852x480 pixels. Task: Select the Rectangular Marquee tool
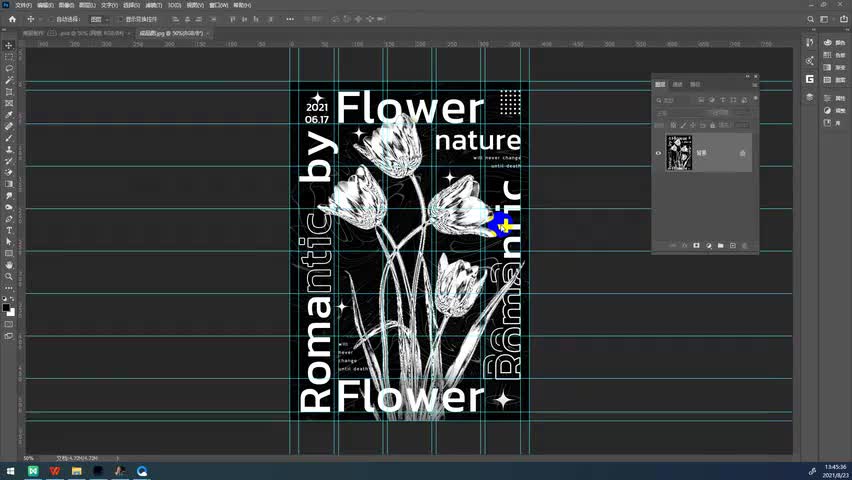click(9, 57)
